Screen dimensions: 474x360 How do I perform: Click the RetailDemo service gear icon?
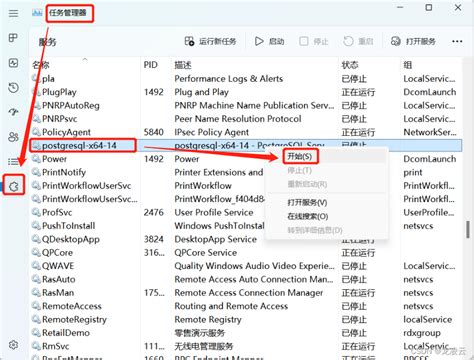(36, 333)
